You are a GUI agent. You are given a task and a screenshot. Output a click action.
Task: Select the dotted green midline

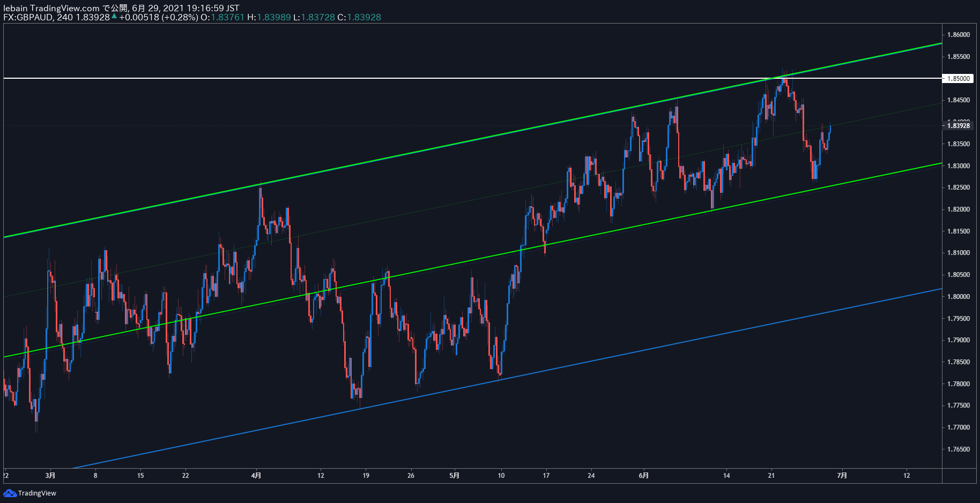(472, 200)
